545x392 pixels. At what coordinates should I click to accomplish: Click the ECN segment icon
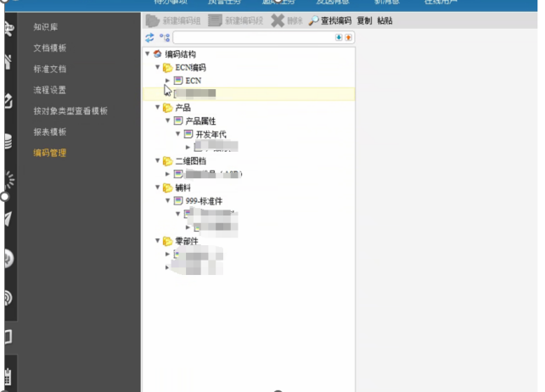(178, 81)
